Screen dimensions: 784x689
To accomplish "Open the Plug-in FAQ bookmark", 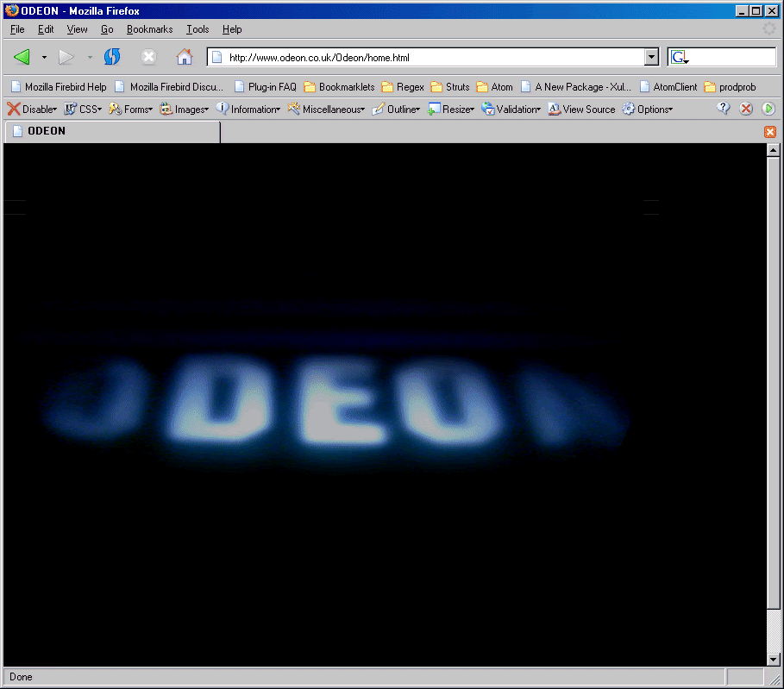I will pyautogui.click(x=264, y=86).
